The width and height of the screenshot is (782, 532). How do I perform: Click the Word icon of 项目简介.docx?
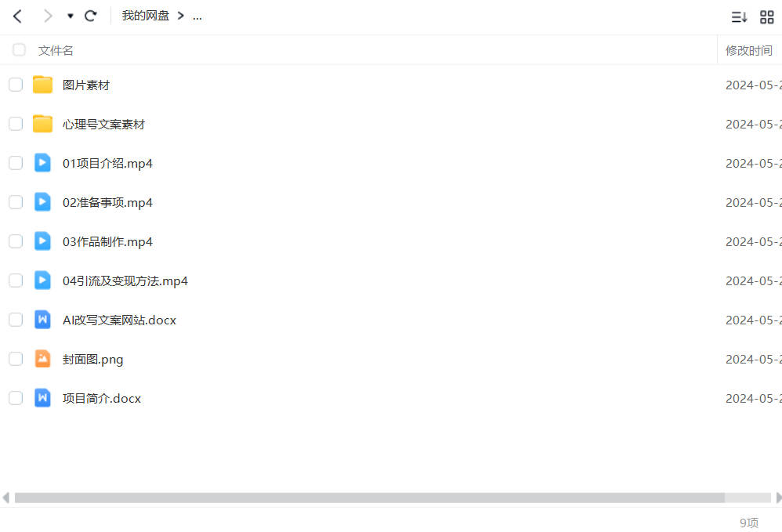(42, 397)
